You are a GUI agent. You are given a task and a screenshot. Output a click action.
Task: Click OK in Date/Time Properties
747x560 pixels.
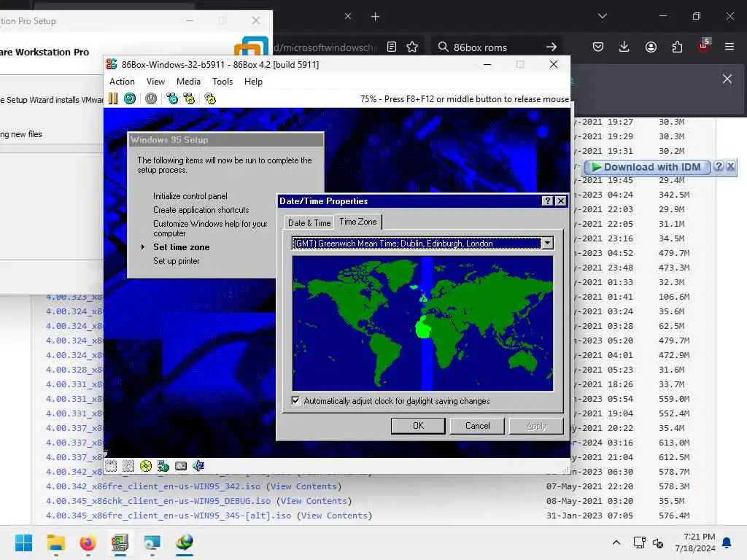click(418, 426)
